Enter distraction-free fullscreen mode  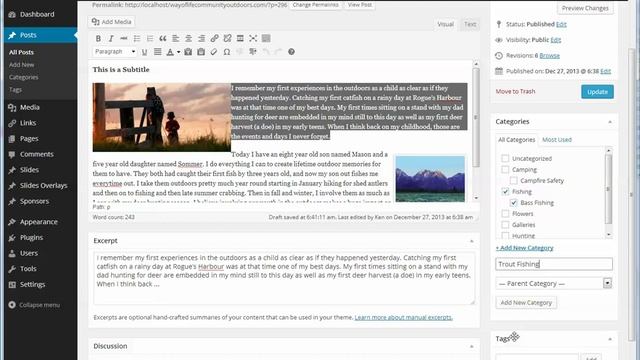[x=253, y=38]
